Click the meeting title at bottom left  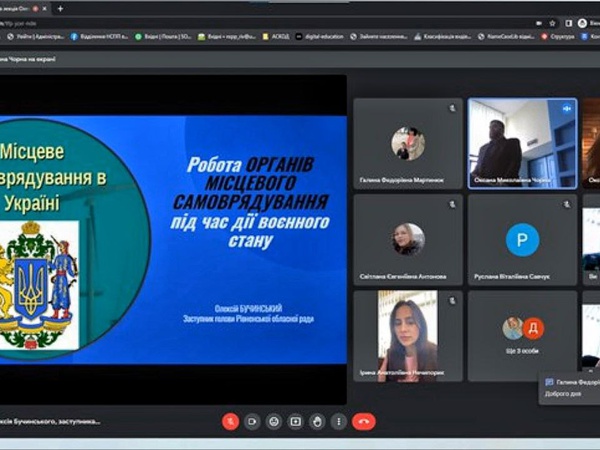tap(50, 421)
